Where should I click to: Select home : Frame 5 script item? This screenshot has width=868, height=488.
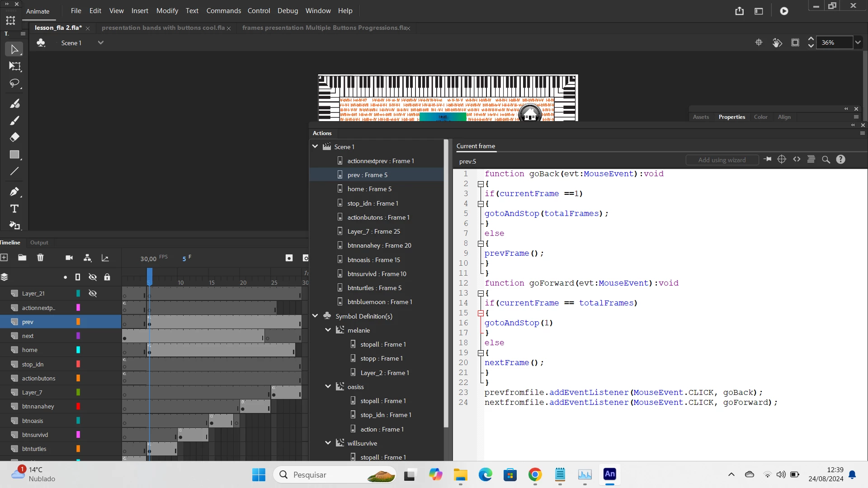[369, 189]
